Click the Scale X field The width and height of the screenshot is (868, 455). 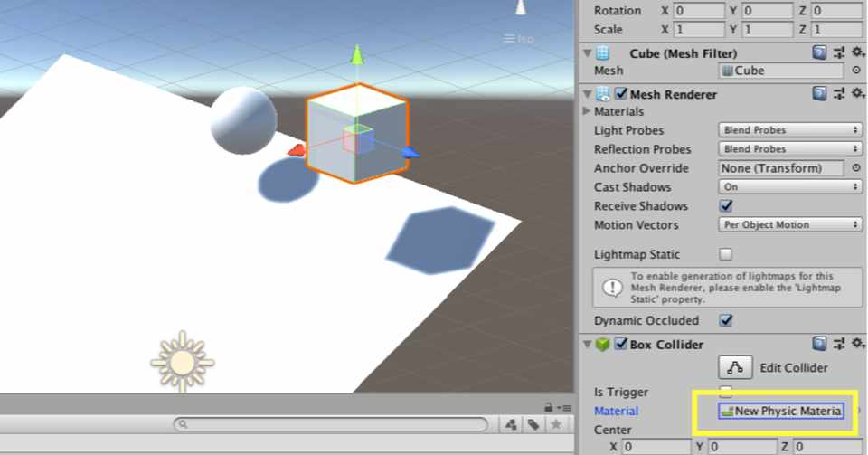coord(699,29)
